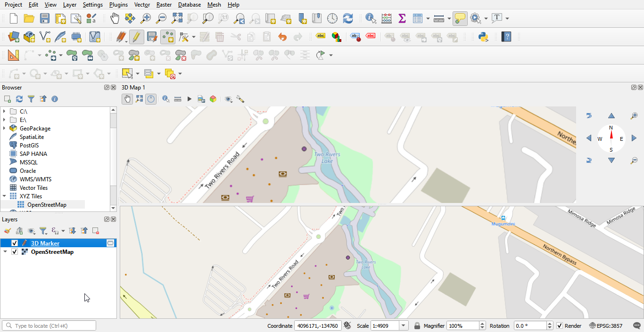
Task: Uncheck the OpenStreetMap layer checkbox
Action: tap(15, 252)
